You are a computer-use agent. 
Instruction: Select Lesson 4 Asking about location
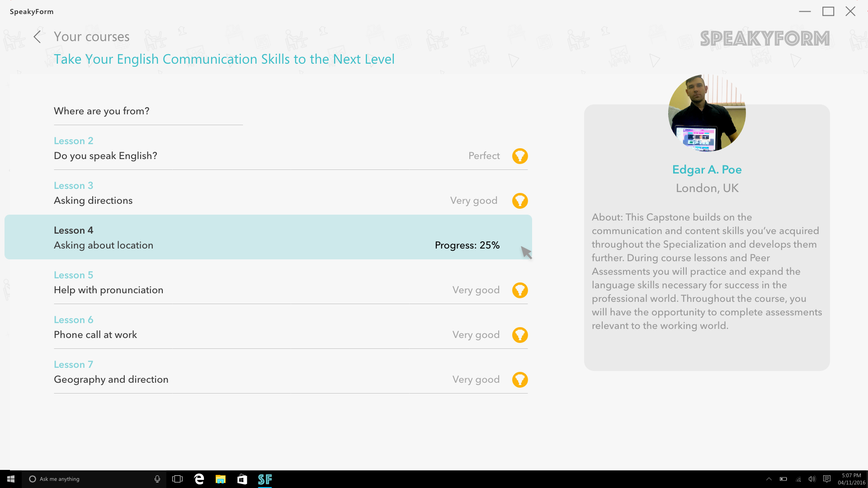click(x=268, y=237)
